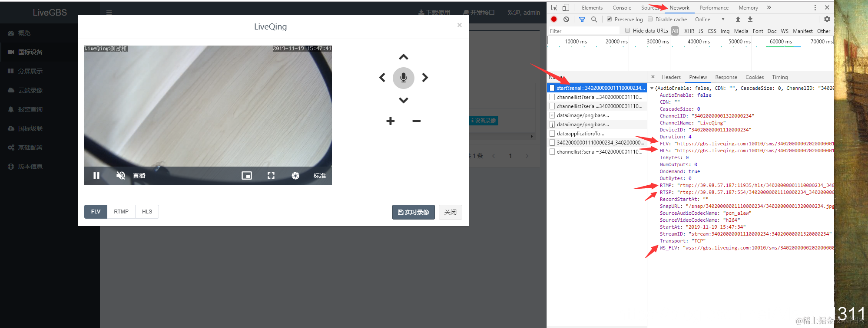Toggle picture-in-picture mode in player
The width and height of the screenshot is (868, 328).
247,176
